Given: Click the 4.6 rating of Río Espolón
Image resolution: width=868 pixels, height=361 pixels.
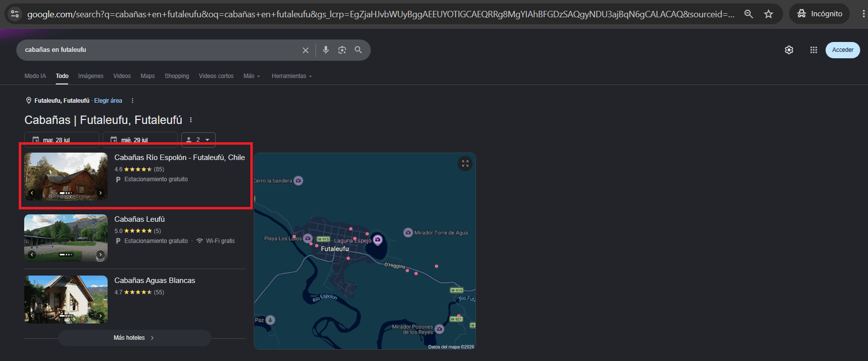Looking at the screenshot, I should [x=118, y=169].
